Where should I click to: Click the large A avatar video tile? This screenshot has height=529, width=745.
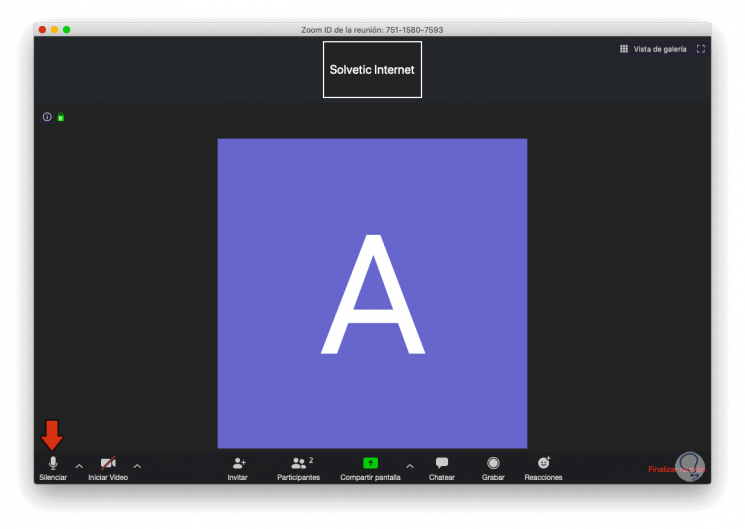click(x=372, y=293)
